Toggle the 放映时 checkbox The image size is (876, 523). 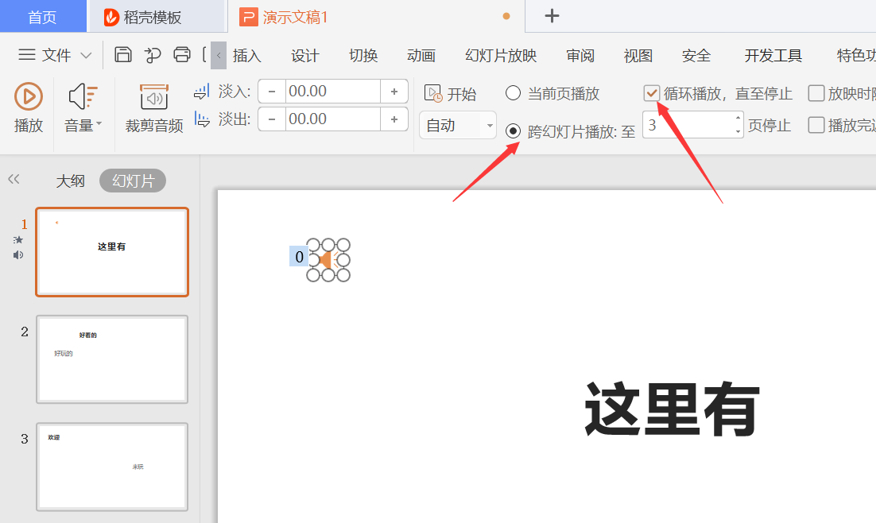point(816,93)
